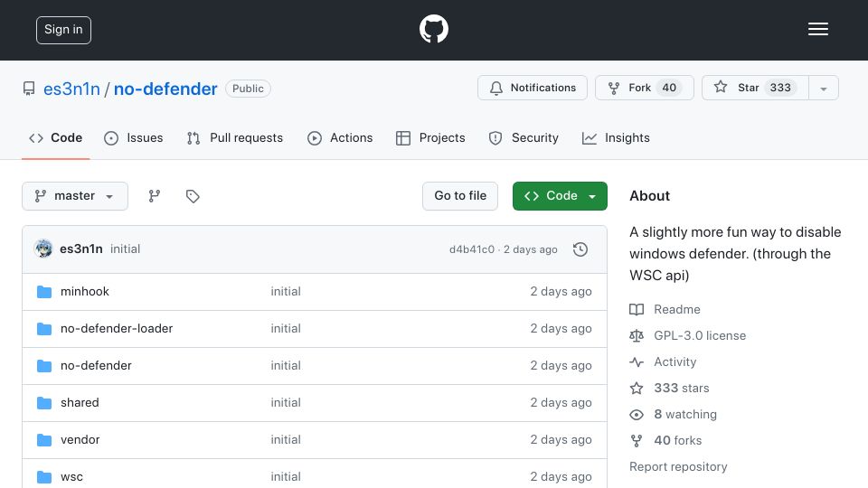Open the Insights tab
Image resolution: width=868 pixels, height=488 pixels.
coord(616,137)
